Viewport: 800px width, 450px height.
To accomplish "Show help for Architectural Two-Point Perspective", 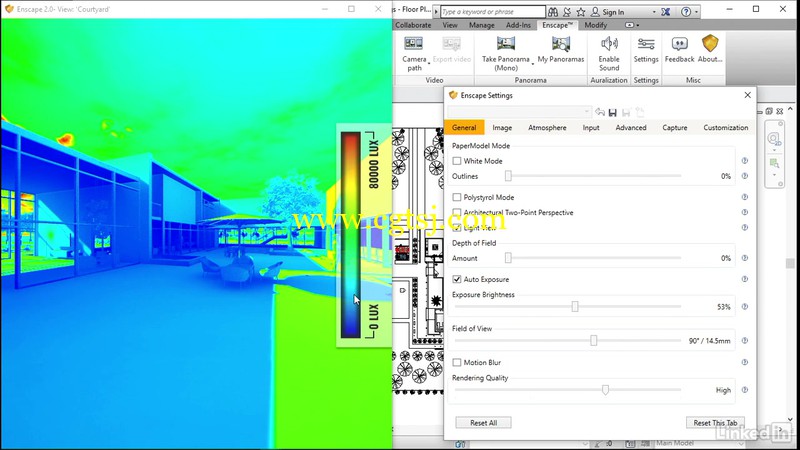I will pos(744,212).
